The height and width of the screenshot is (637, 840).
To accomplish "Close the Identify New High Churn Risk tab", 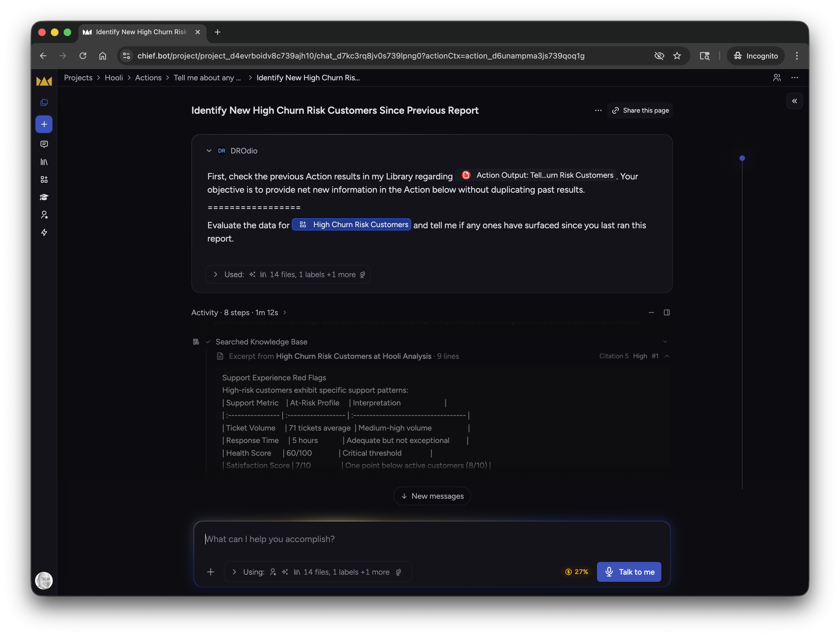I will pos(197,32).
